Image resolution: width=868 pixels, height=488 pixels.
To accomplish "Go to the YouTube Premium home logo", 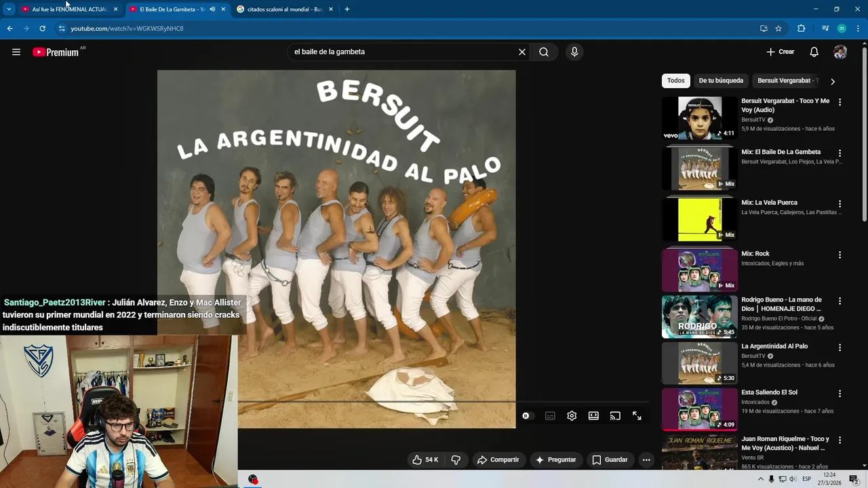I will [56, 52].
